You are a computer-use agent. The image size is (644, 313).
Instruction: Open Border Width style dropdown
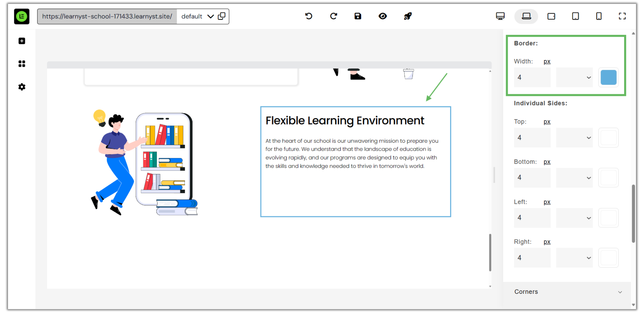coord(574,77)
